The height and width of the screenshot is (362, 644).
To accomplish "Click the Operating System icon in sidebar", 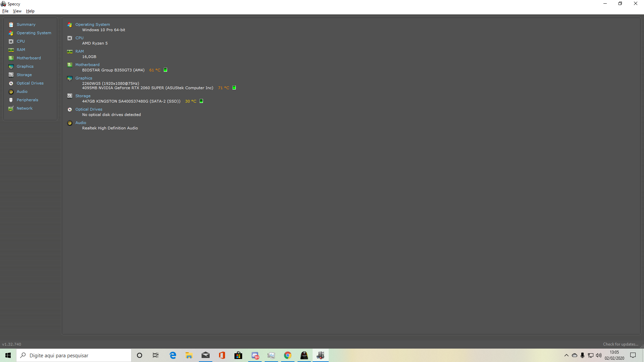I will pos(11,33).
